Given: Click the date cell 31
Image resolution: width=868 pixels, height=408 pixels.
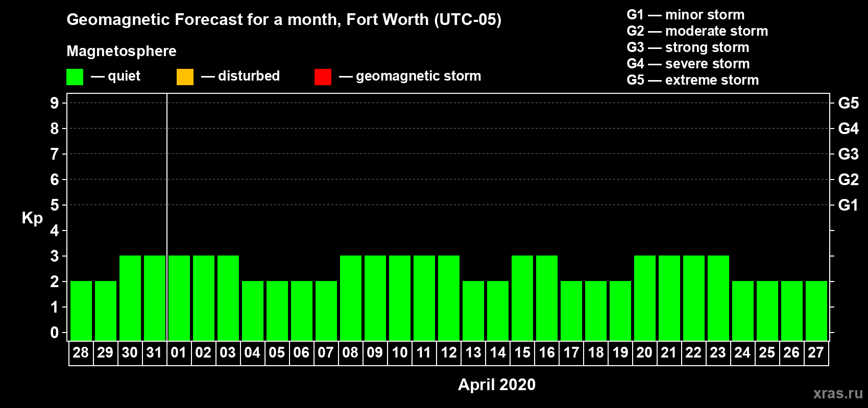Looking at the screenshot, I should (154, 353).
